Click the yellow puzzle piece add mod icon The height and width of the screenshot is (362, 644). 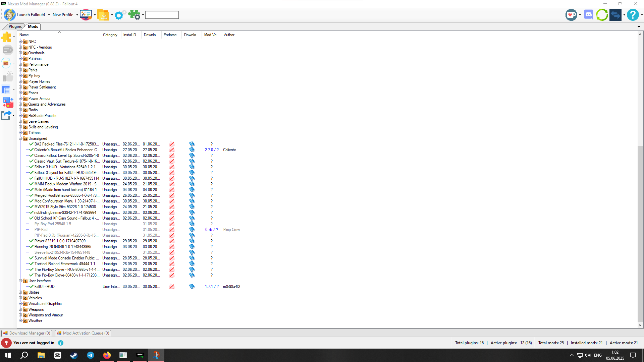pos(6,37)
